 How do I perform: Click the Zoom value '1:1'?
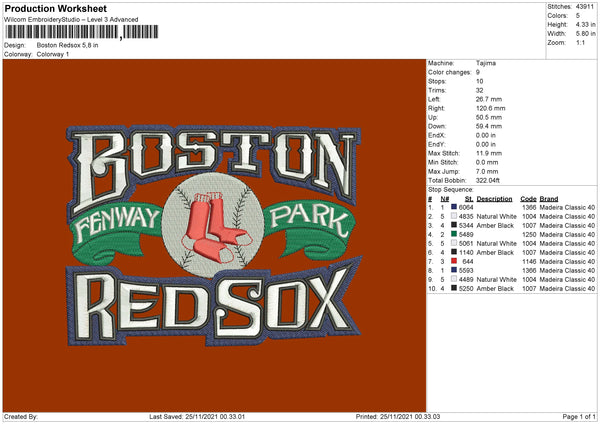point(580,42)
